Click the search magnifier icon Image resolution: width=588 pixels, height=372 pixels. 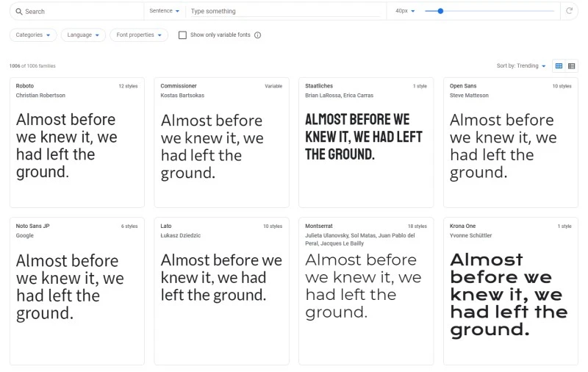pyautogui.click(x=19, y=12)
